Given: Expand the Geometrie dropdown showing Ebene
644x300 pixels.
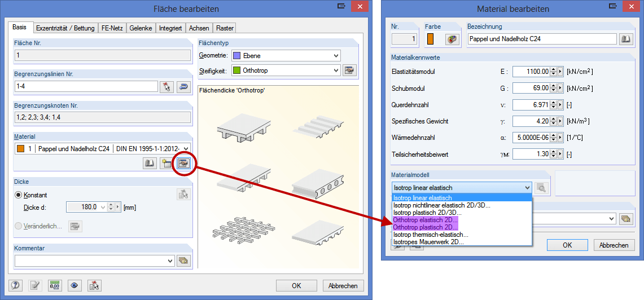Looking at the screenshot, I should point(336,55).
